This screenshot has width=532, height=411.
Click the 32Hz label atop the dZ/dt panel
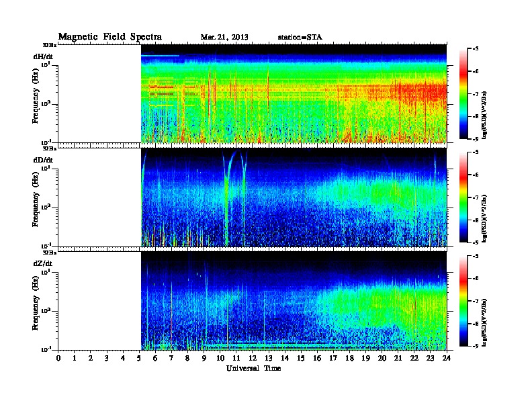click(50, 253)
